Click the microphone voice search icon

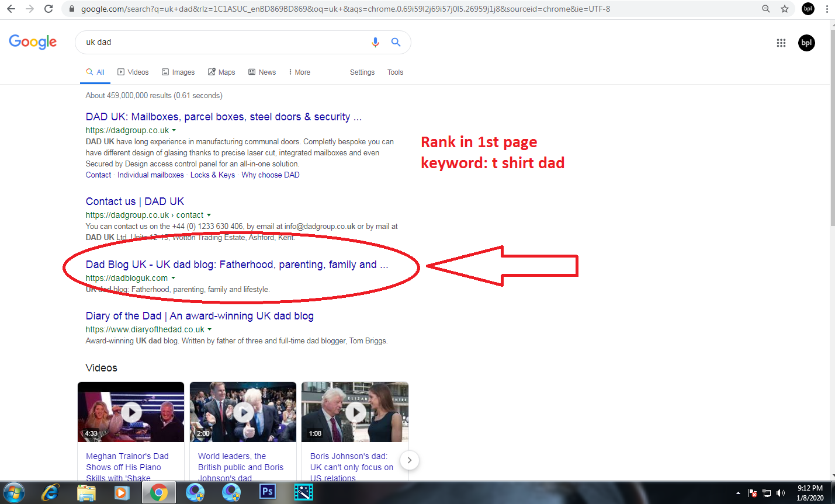375,42
